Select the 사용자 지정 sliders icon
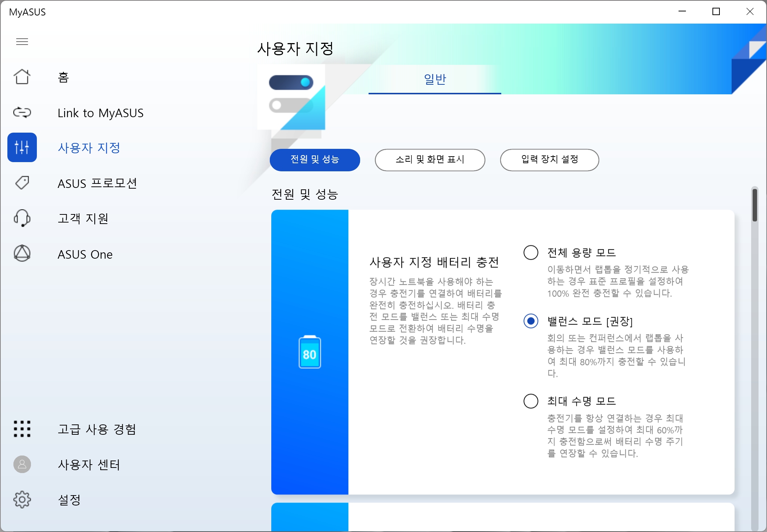This screenshot has height=532, width=767. tap(22, 147)
